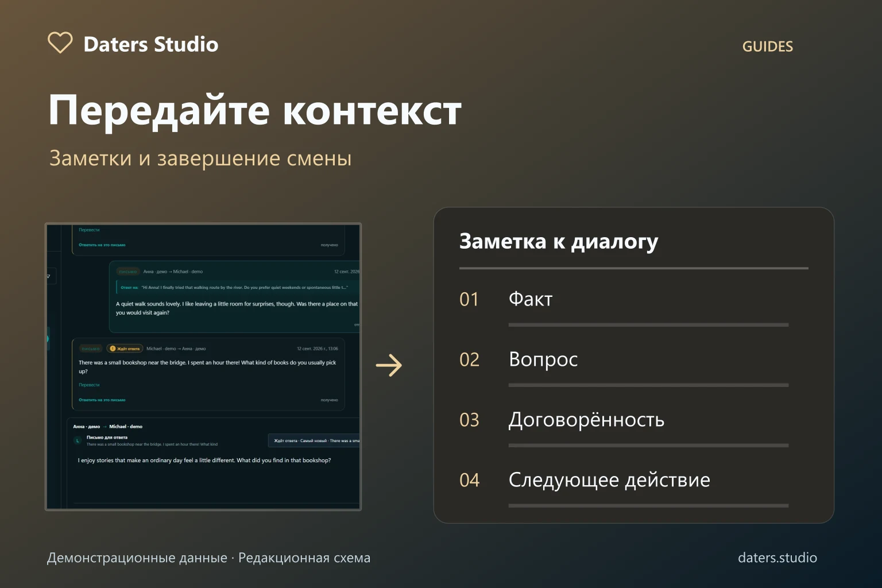Click the warning icon in "Ждёт ответа" badge
Image resolution: width=882 pixels, height=588 pixels.
point(113,349)
